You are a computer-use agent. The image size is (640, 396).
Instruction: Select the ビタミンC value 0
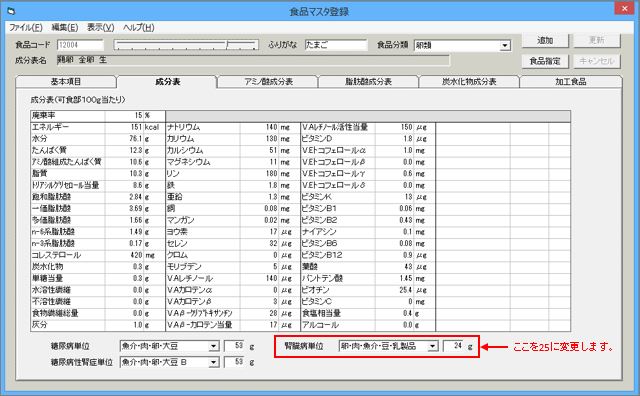[x=394, y=302]
